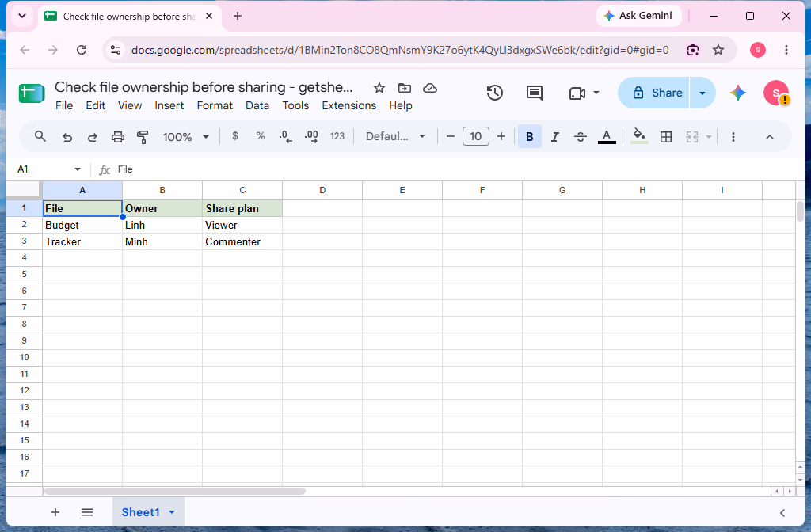This screenshot has height=532, width=811.
Task: Show all sheets list
Action: click(87, 512)
